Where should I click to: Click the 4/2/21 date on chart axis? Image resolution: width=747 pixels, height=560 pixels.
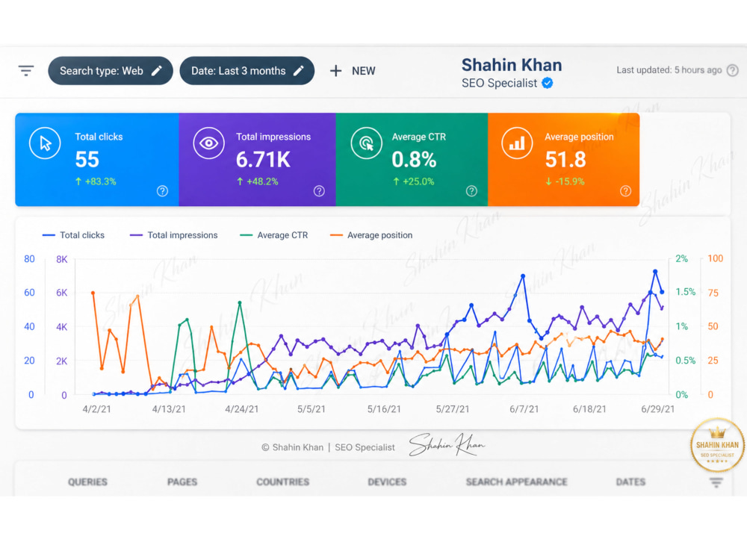click(96, 409)
